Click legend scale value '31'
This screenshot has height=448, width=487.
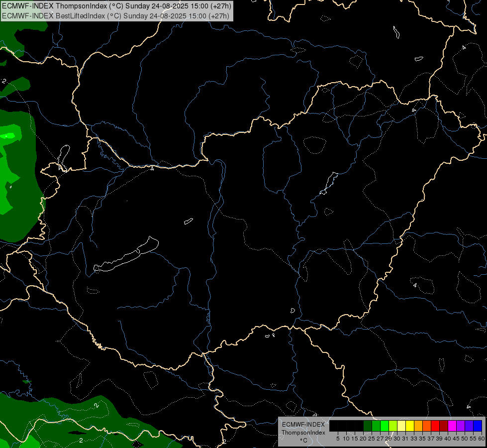(405, 439)
